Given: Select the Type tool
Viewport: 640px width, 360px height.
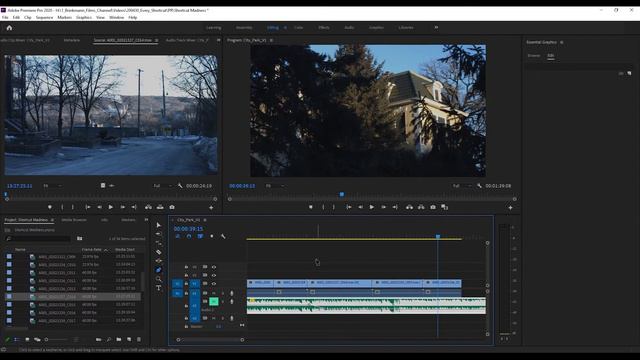Looking at the screenshot, I should pyautogui.click(x=159, y=288).
